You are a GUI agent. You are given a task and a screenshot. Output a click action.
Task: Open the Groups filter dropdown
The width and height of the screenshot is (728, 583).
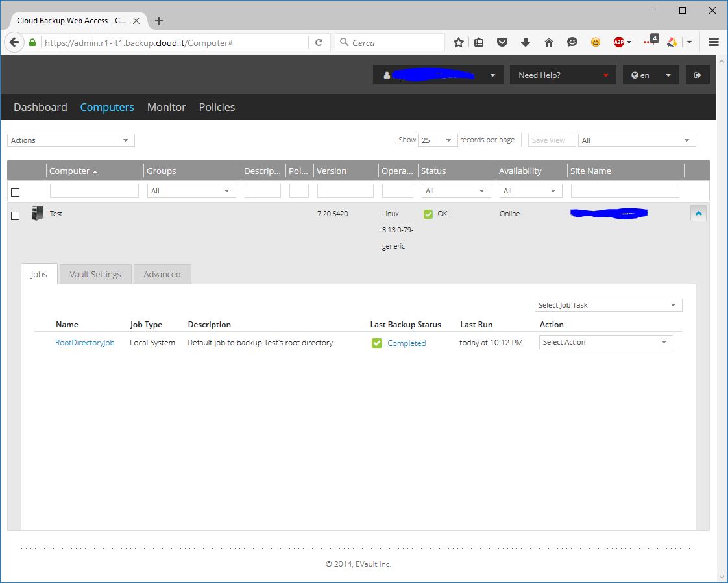click(x=191, y=191)
